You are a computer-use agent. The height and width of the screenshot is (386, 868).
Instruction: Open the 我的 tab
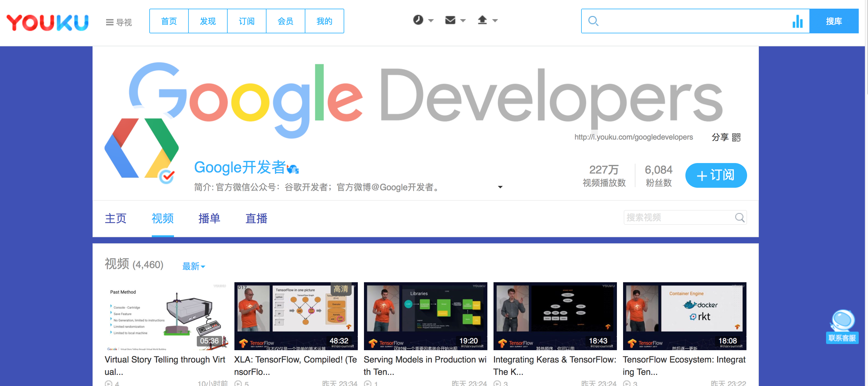[324, 21]
